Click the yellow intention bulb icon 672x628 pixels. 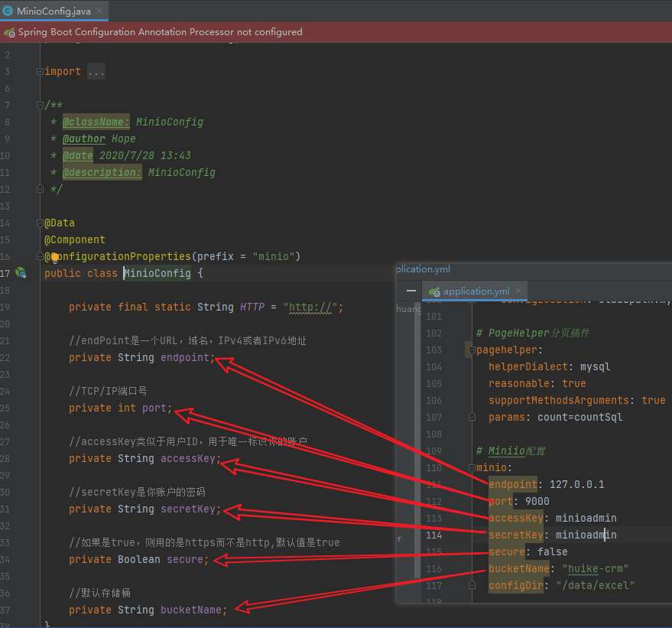[55, 257]
